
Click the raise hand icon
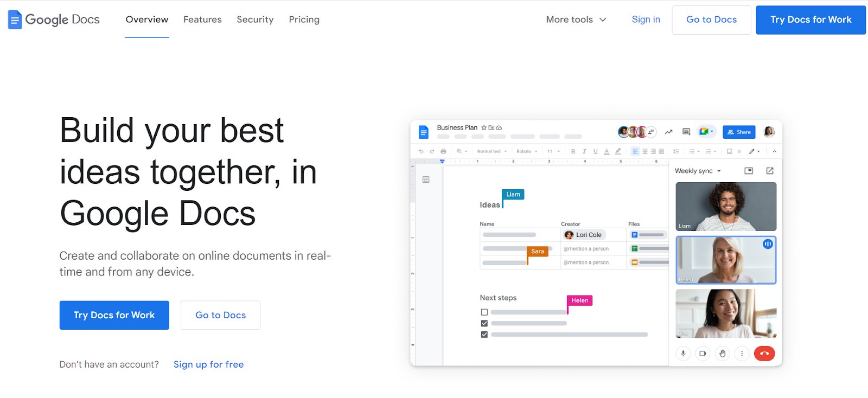(x=722, y=354)
